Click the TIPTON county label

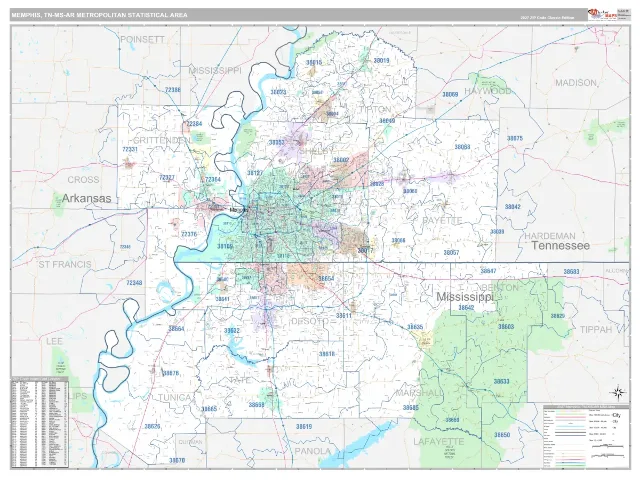pyautogui.click(x=375, y=109)
